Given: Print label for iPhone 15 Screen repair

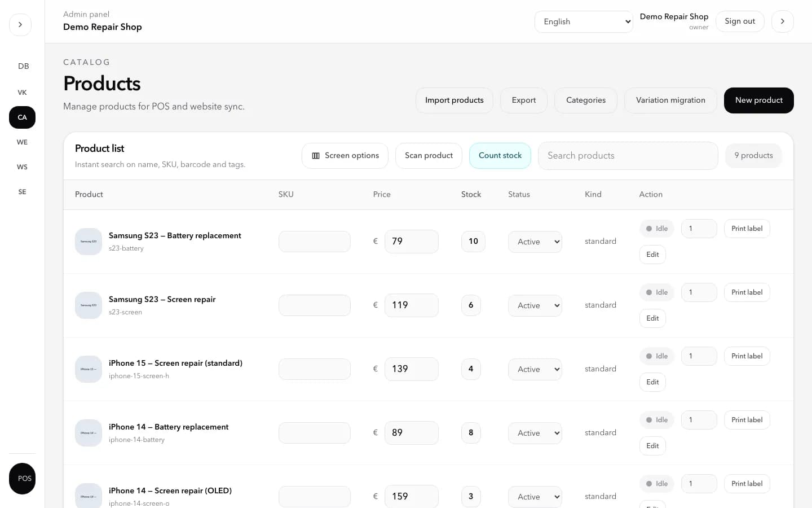Looking at the screenshot, I should pyautogui.click(x=747, y=356).
